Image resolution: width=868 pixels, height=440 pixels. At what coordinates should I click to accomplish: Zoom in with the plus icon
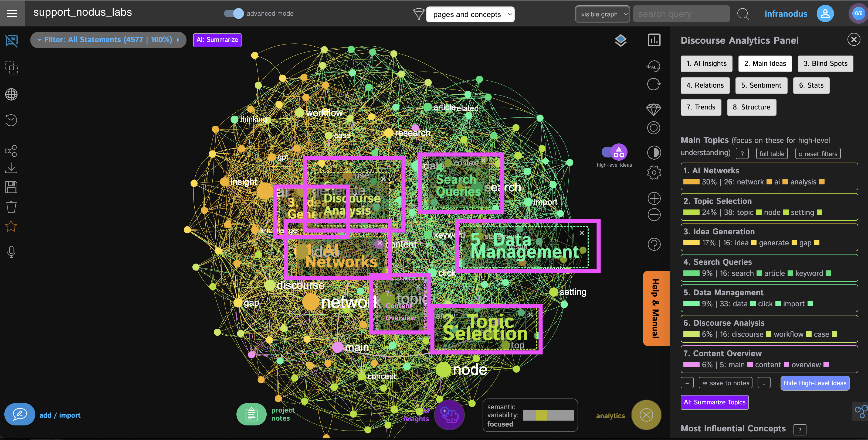coord(654,199)
